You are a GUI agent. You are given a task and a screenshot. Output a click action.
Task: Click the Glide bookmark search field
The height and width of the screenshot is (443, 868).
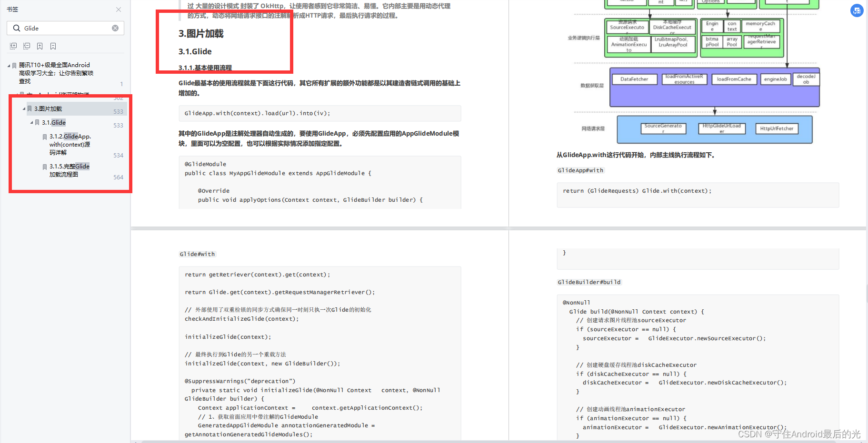click(65, 28)
